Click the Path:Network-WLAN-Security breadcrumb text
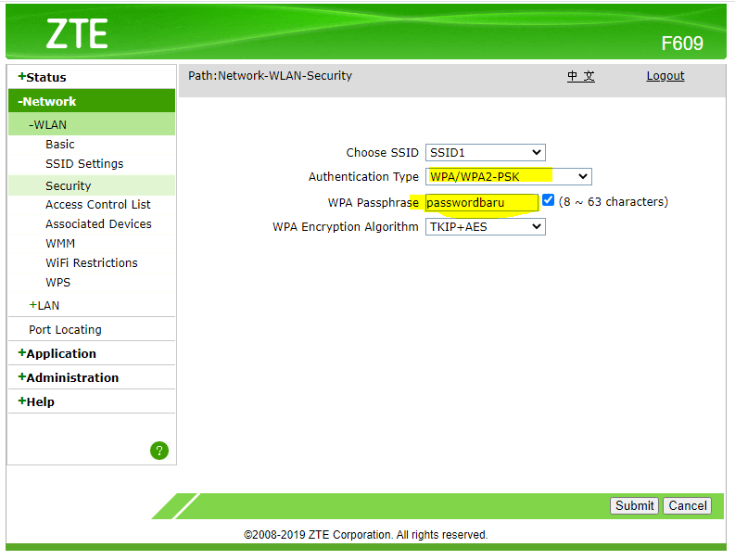The width and height of the screenshot is (735, 560). coord(270,75)
